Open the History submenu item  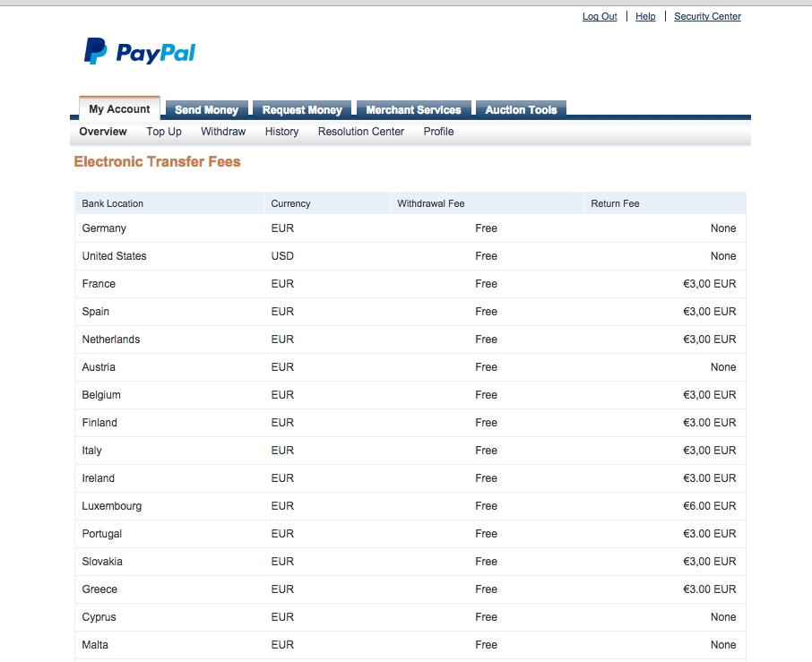click(281, 132)
